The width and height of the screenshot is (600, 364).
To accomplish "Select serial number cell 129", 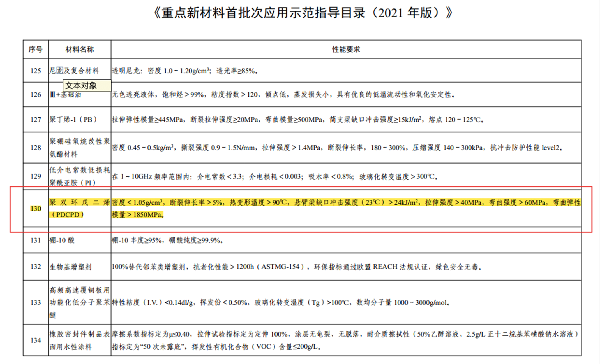I will point(36,176).
